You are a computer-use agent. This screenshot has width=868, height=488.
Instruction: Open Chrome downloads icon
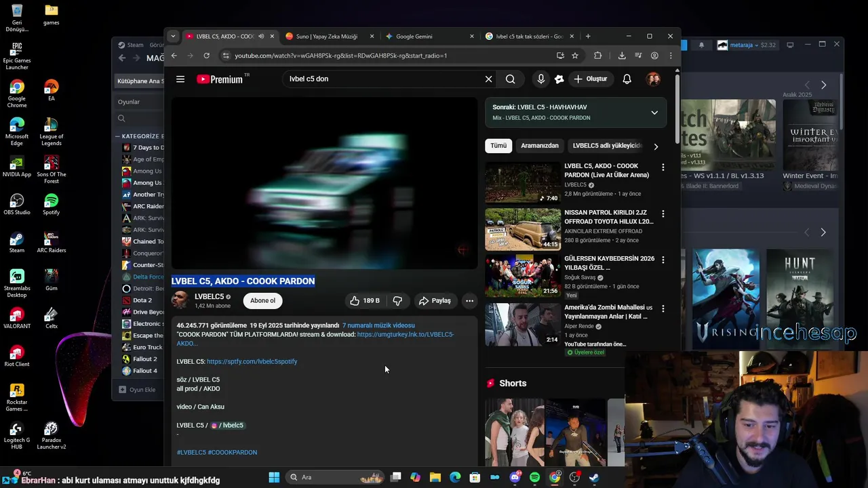click(x=622, y=56)
